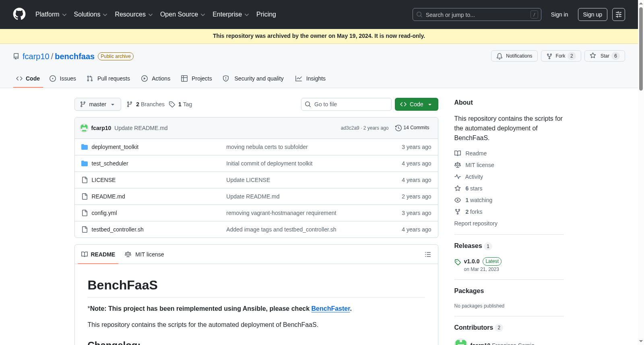The image size is (644, 345).
Task: Open the README outline list icon
Action: coord(428,254)
